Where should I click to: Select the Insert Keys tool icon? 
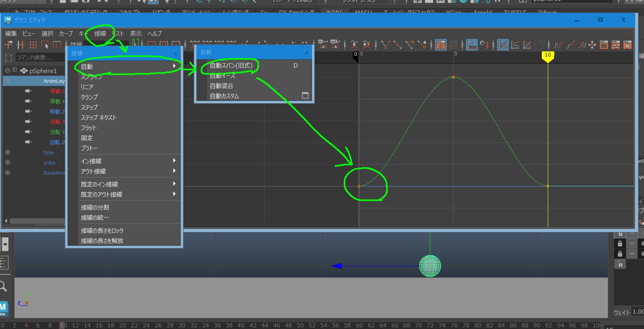click(20, 44)
